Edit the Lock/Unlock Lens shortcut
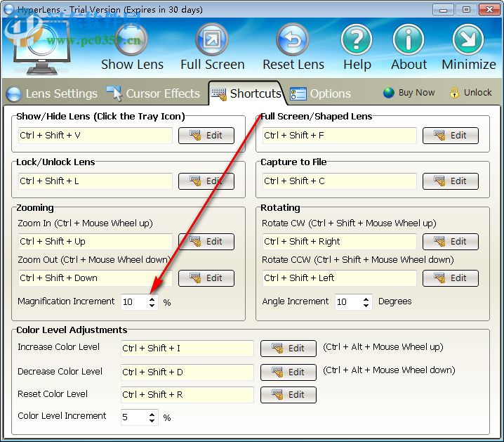 click(206, 181)
